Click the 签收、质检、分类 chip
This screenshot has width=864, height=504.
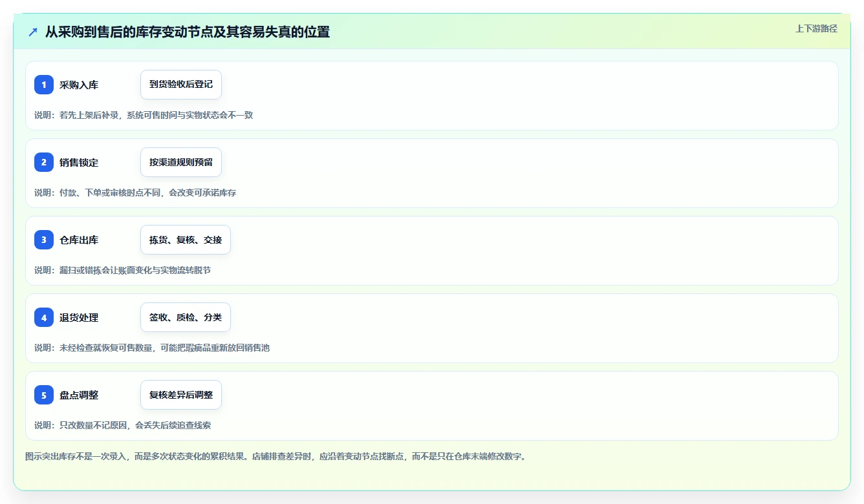coord(186,317)
